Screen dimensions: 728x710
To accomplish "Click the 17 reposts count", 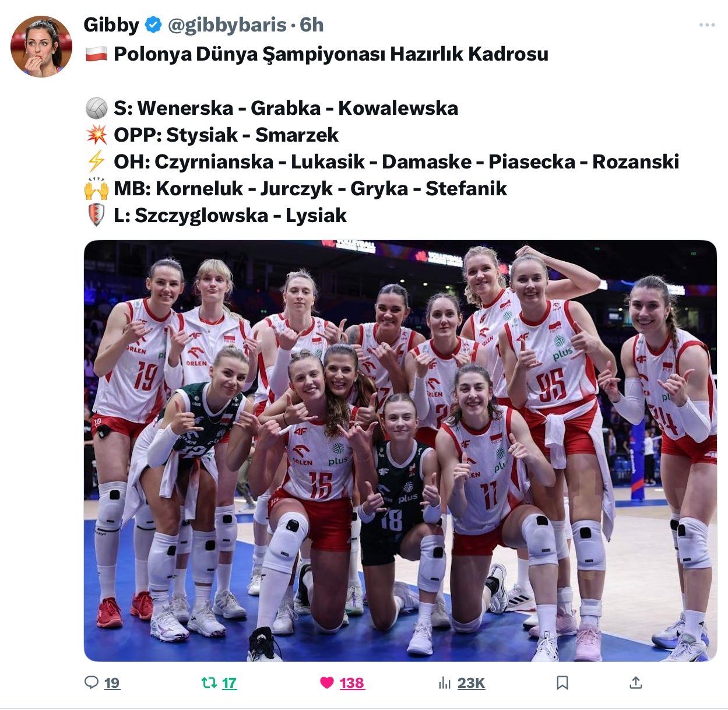I will click(229, 683).
